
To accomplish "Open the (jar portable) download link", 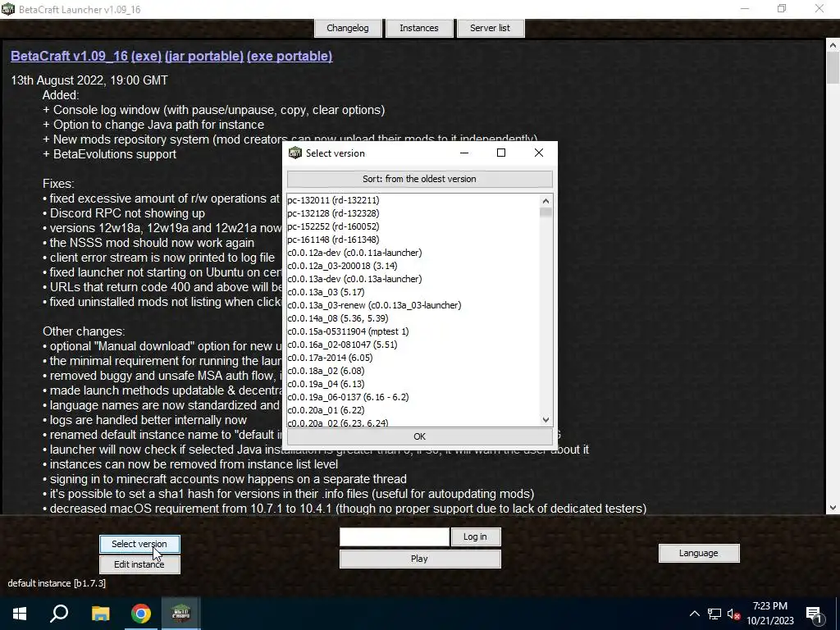I will pyautogui.click(x=204, y=57).
